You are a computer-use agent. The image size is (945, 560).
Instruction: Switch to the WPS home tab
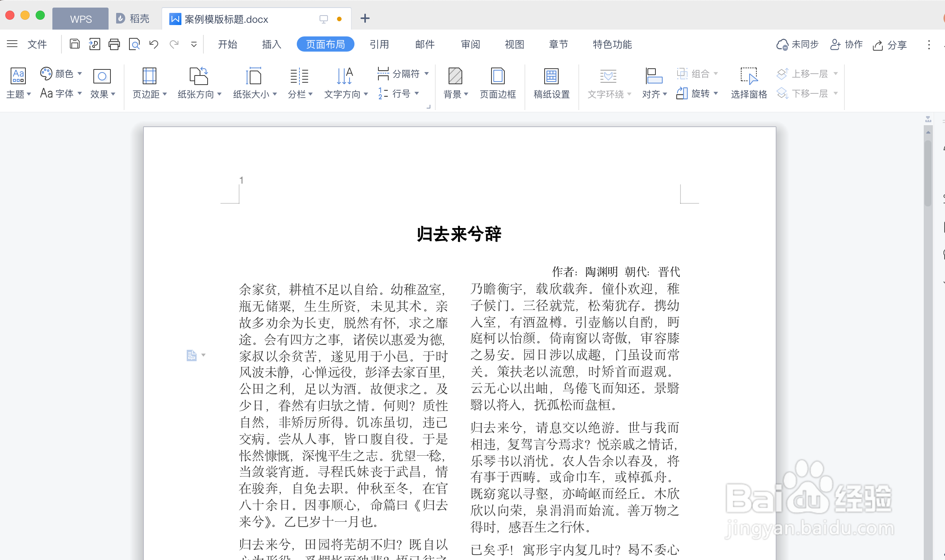pos(80,19)
